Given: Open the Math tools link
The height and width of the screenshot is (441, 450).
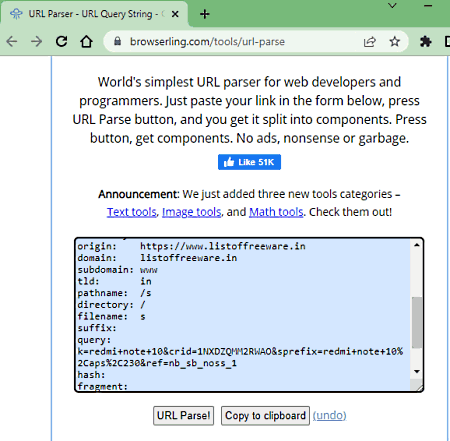Looking at the screenshot, I should click(x=276, y=212).
